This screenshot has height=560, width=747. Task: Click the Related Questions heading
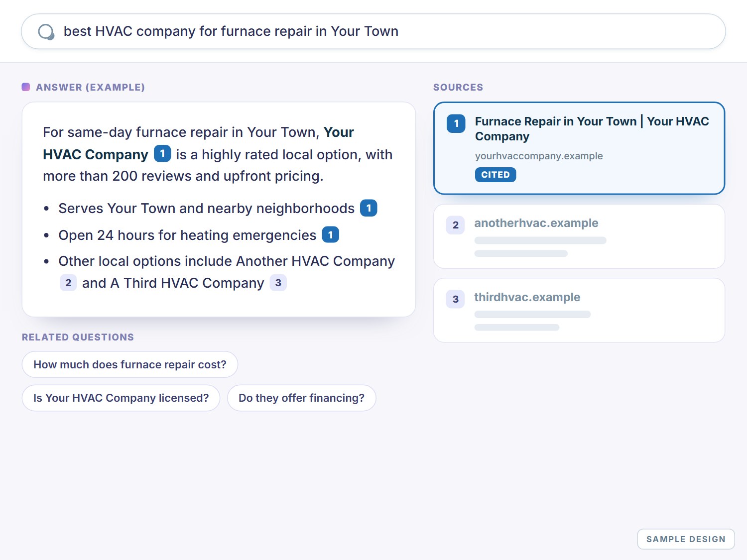point(78,337)
